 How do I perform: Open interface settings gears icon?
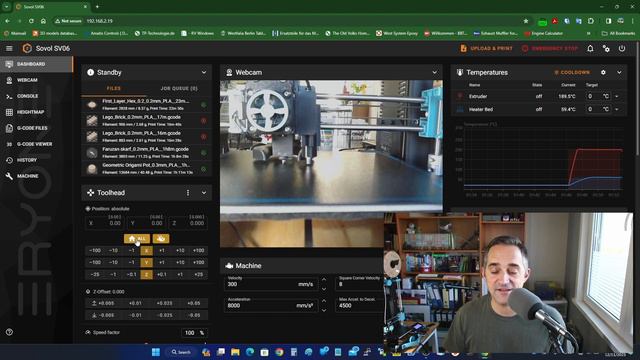point(606,48)
